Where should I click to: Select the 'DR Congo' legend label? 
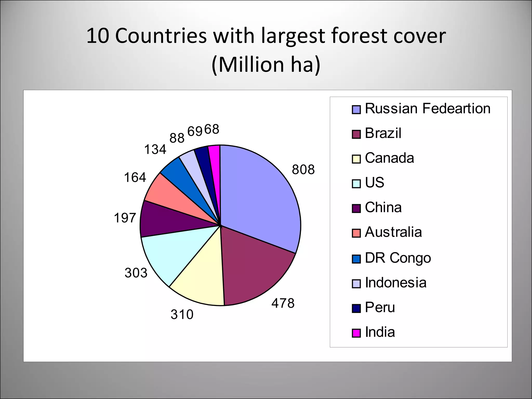click(398, 258)
